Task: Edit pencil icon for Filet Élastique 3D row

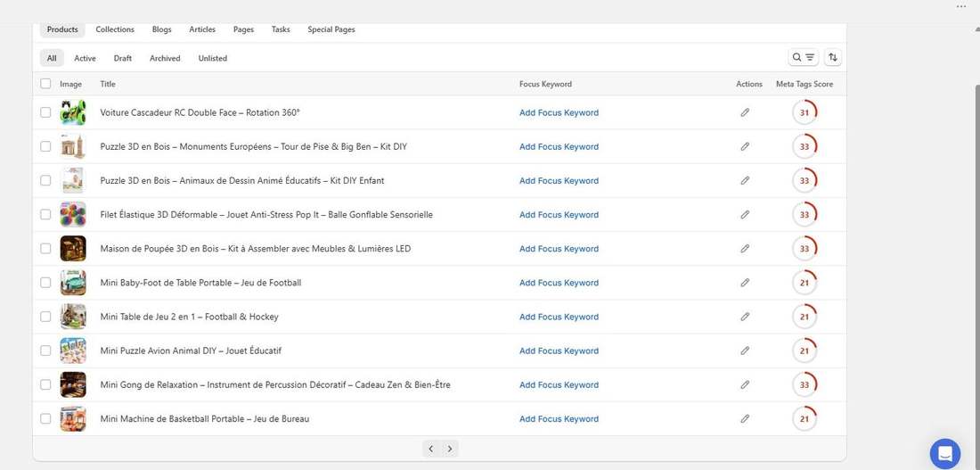Action: click(x=745, y=215)
